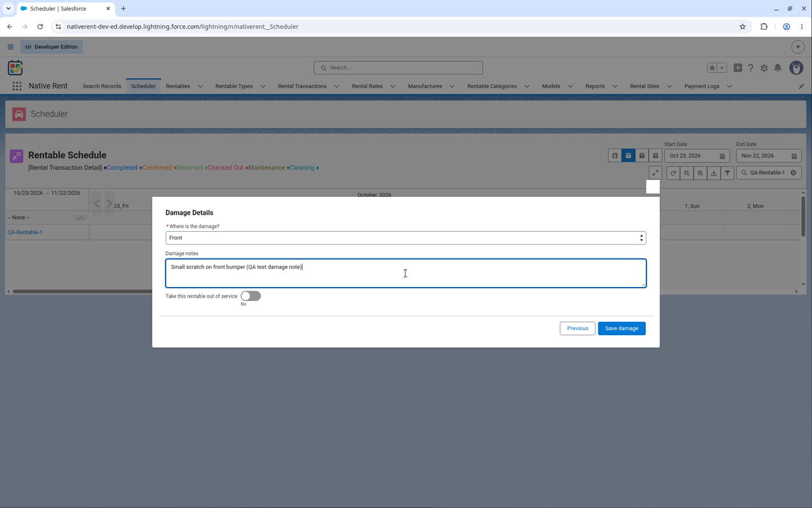Open the Start Date calendar picker icon

click(x=722, y=156)
